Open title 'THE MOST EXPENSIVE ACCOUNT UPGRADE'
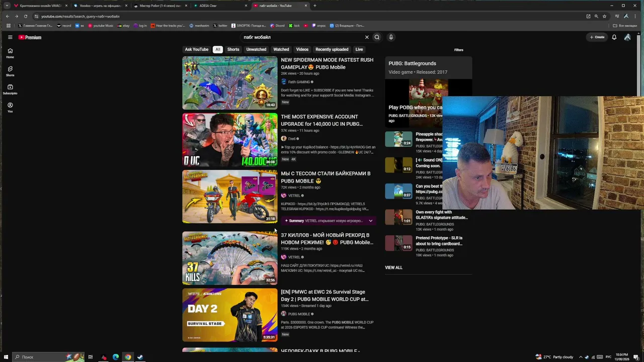Viewport: 644px width, 362px height. pos(322,120)
